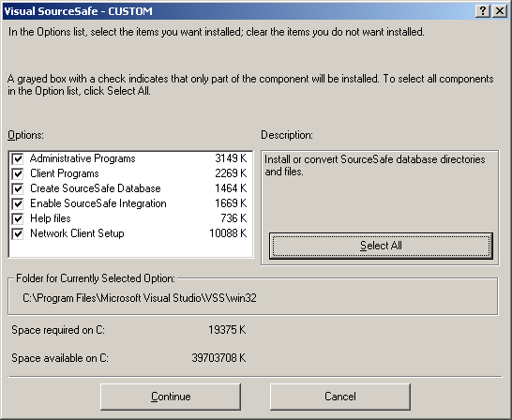This screenshot has width=512, height=420.
Task: Uncheck Create SourceSafe Database checkbox
Action: (x=18, y=189)
